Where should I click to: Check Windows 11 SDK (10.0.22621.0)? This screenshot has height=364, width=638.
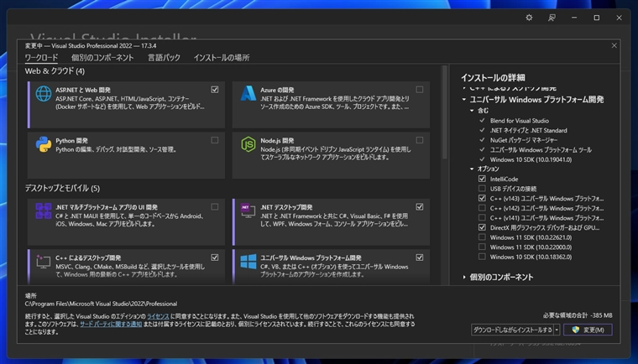(x=482, y=237)
